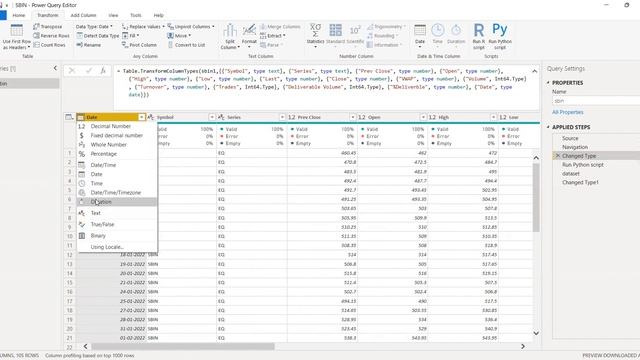Switch to the Tools tab
The height and width of the screenshot is (360, 640).
(x=136, y=15)
